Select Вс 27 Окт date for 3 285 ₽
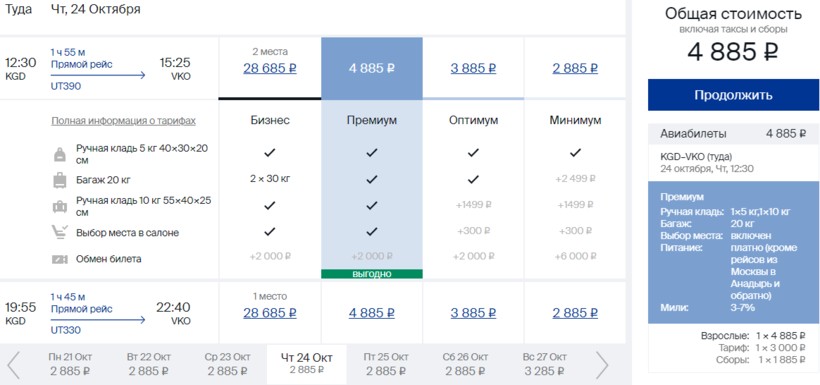Screen dimensions: 820x385 pyautogui.click(x=544, y=365)
